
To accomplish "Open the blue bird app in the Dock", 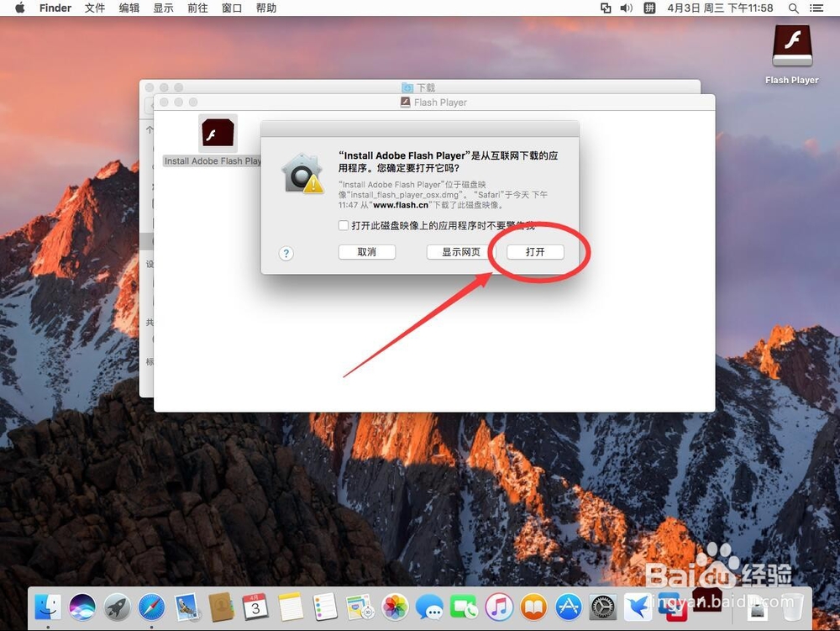I will click(x=638, y=607).
